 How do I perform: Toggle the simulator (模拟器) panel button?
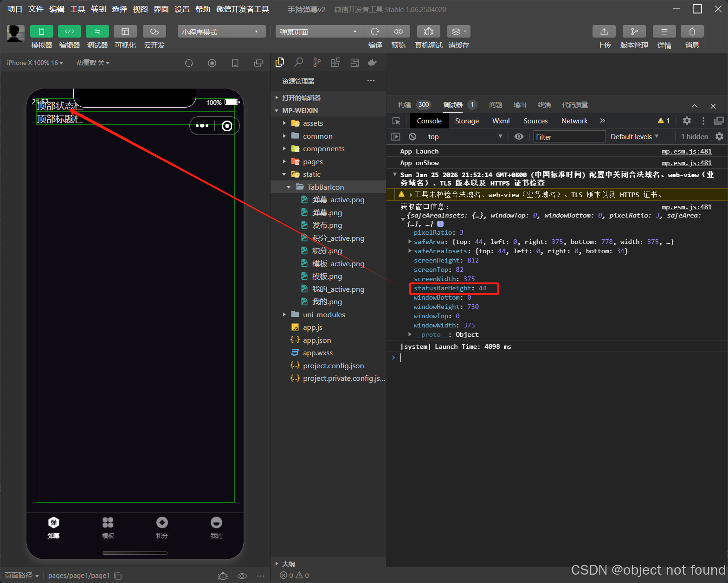pyautogui.click(x=42, y=32)
